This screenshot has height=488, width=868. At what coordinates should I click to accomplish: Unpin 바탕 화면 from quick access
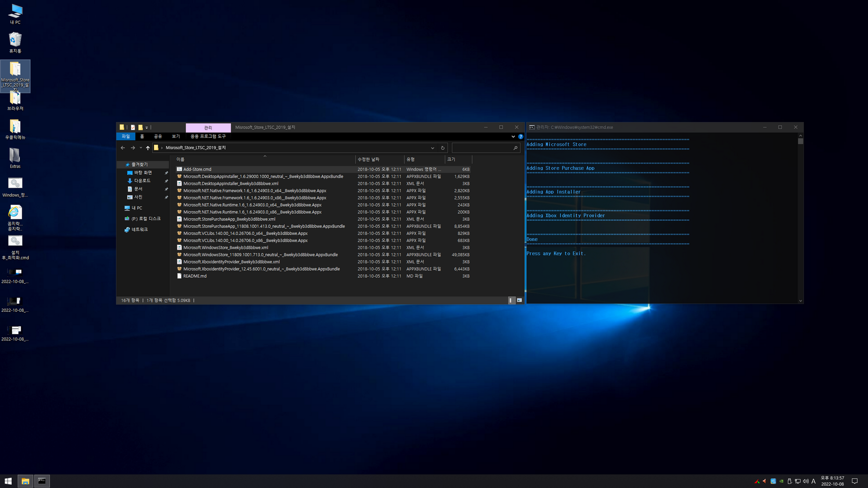pyautogui.click(x=166, y=173)
